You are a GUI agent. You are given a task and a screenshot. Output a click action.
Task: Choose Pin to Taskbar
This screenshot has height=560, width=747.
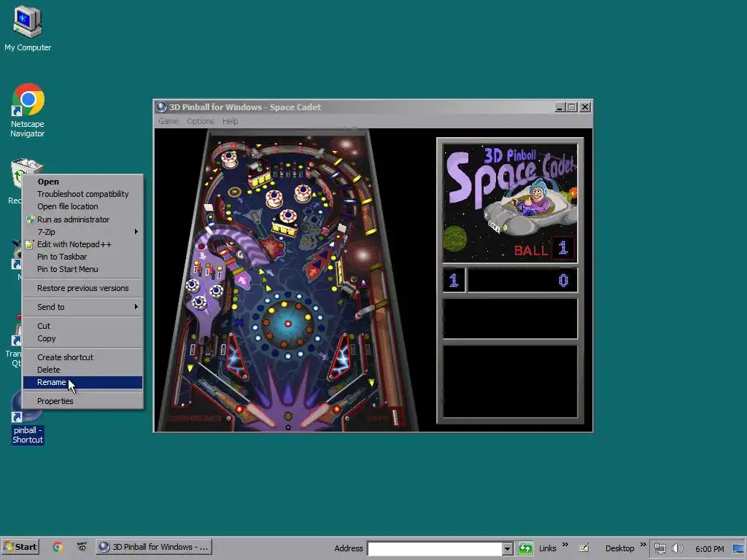(82, 257)
